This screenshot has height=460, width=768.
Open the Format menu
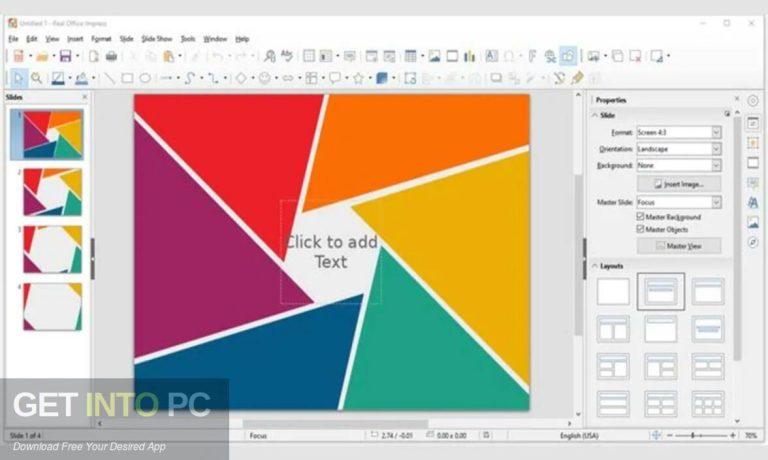pyautogui.click(x=101, y=39)
